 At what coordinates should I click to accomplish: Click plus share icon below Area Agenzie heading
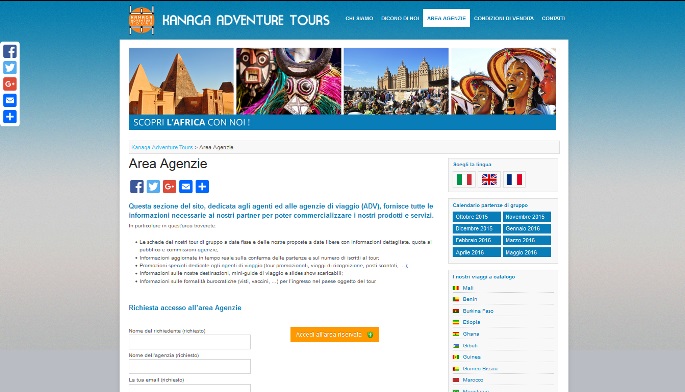(202, 186)
